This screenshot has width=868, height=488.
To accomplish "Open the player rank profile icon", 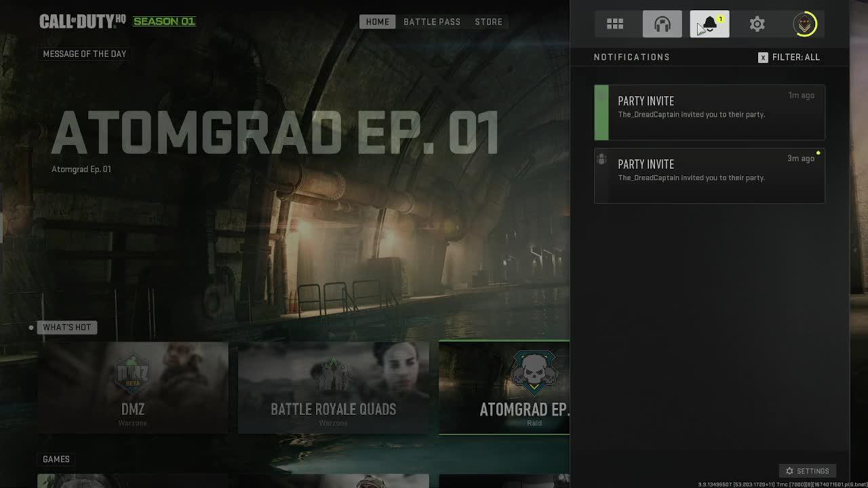I will pos(805,24).
